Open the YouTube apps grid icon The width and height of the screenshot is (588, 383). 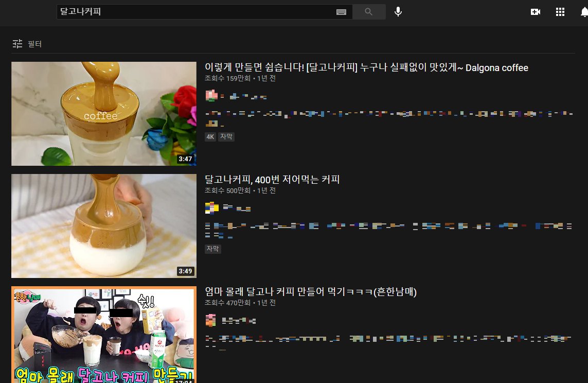560,12
